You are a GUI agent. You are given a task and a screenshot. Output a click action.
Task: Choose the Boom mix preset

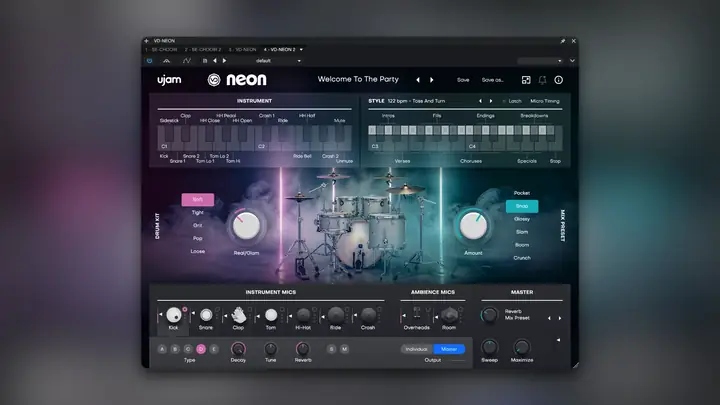pos(522,245)
